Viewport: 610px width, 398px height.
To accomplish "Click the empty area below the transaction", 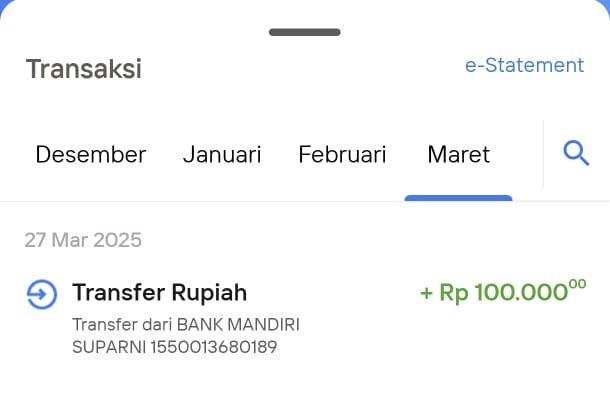I will tap(305, 379).
